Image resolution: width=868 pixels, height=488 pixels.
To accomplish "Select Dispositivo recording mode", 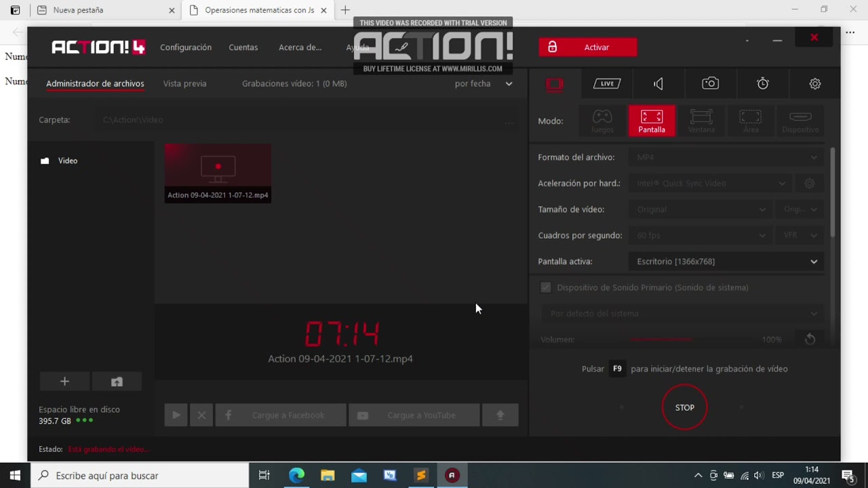I will click(x=800, y=121).
